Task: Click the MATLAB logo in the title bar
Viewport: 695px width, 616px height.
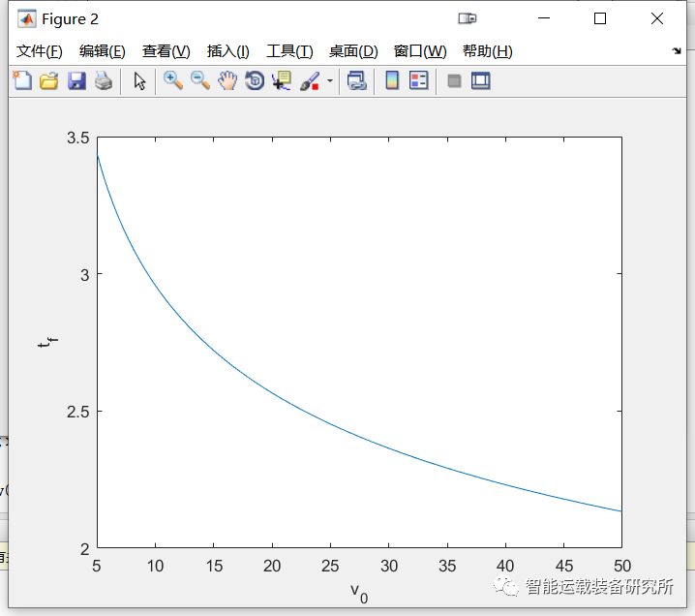Action: coord(26,18)
